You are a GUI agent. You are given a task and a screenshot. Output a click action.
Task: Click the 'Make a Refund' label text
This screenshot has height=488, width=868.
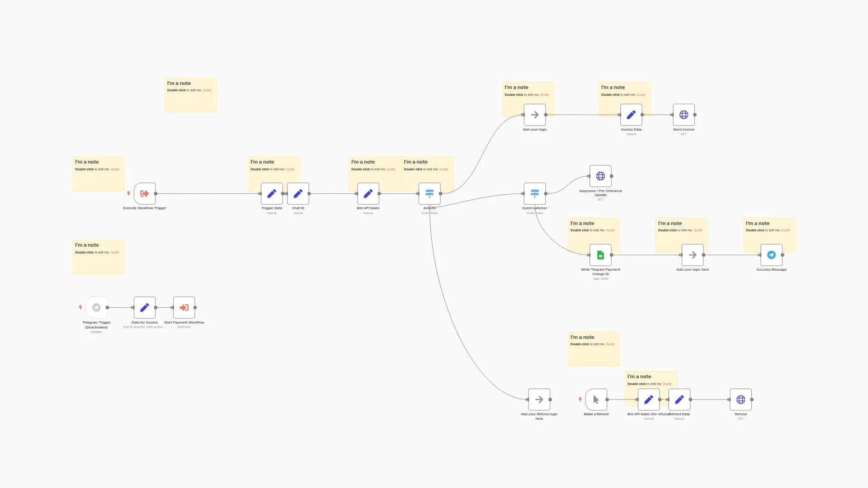point(596,414)
